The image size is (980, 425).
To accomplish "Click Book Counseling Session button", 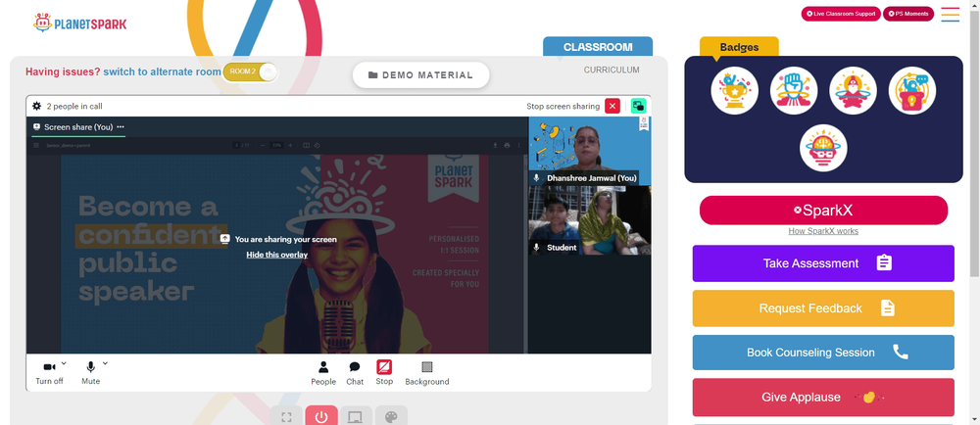I will pos(823,353).
